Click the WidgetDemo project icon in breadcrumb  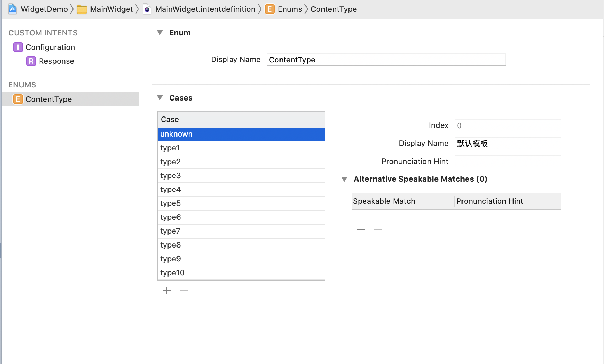click(12, 9)
